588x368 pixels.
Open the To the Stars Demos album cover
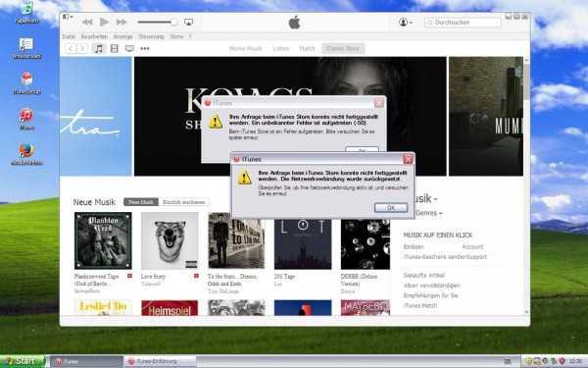click(236, 240)
